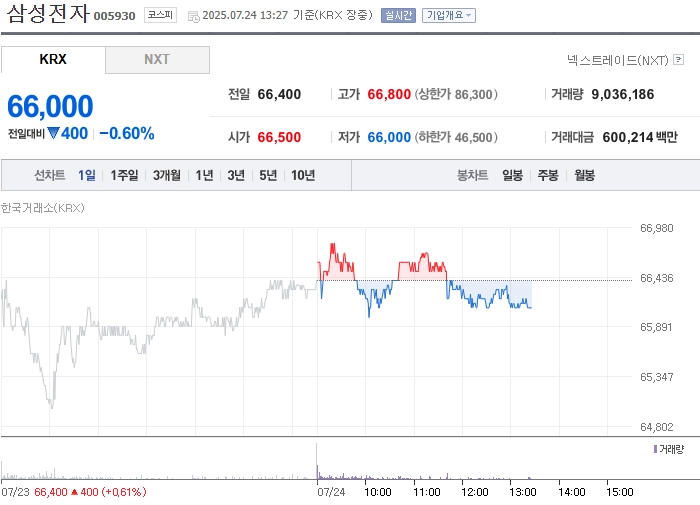Click the 11:00 time axis label
This screenshot has height=505, width=700.
(427, 492)
